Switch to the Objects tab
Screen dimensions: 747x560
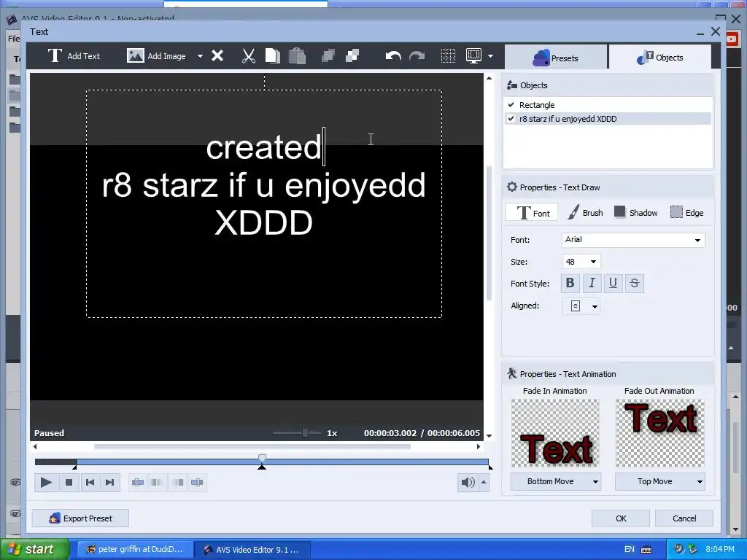pos(660,57)
